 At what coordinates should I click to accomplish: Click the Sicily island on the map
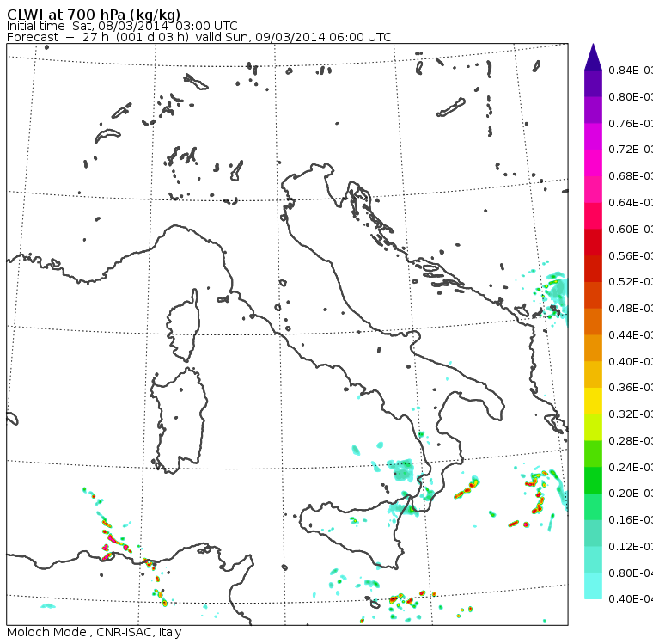click(354, 531)
